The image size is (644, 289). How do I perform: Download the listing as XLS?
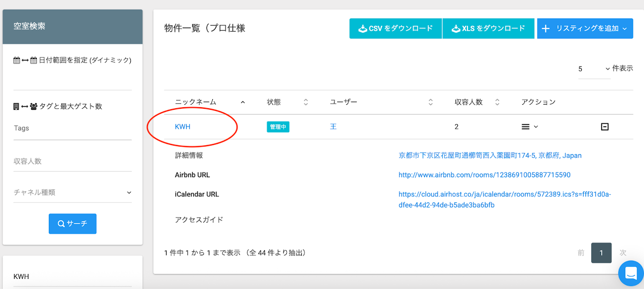pyautogui.click(x=488, y=29)
